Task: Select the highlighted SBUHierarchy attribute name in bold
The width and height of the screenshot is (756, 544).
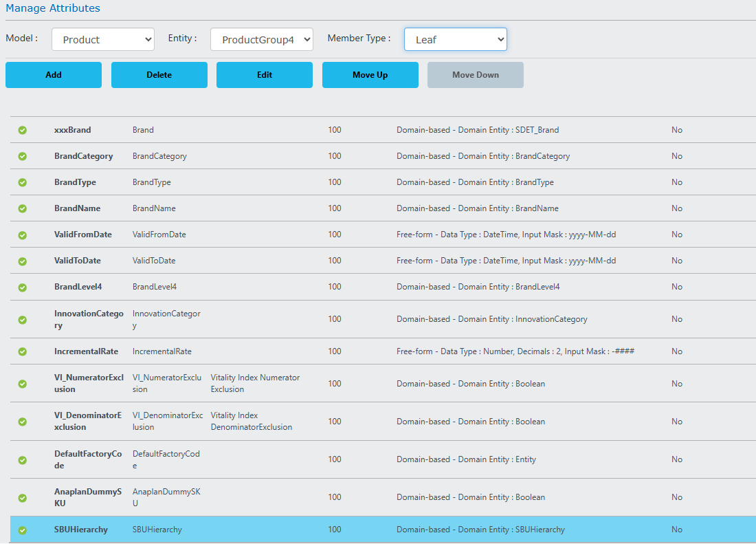Action: coord(80,529)
